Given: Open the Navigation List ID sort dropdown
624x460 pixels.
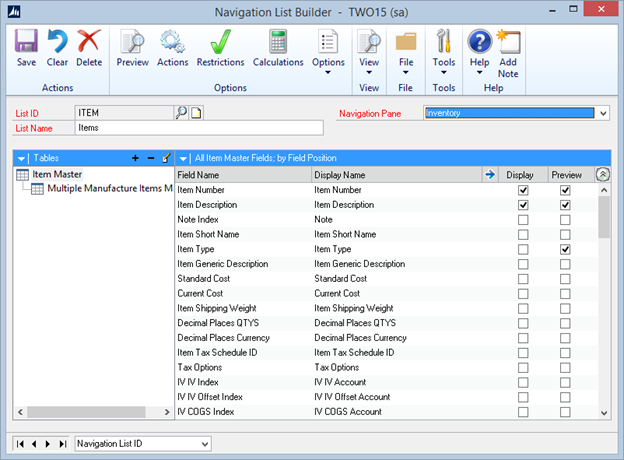Looking at the screenshot, I should 205,444.
